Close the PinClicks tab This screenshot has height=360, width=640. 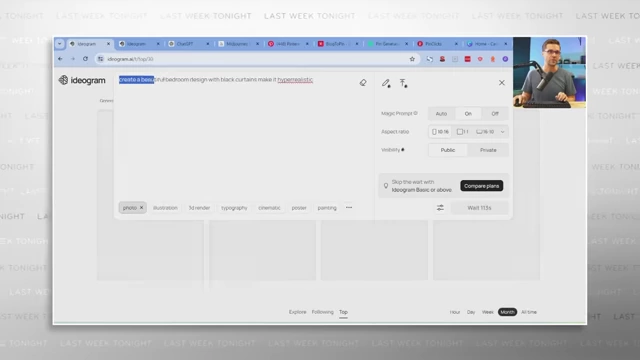[456, 44]
